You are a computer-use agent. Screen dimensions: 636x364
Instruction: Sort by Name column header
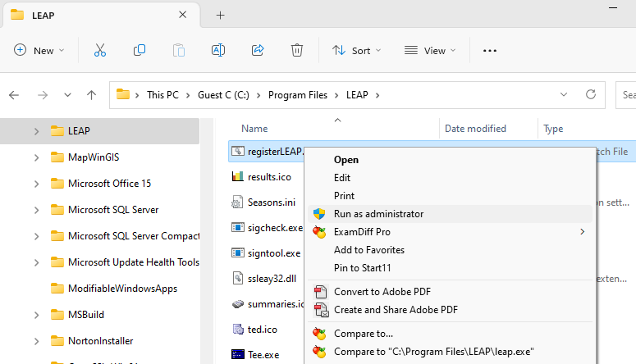click(254, 129)
